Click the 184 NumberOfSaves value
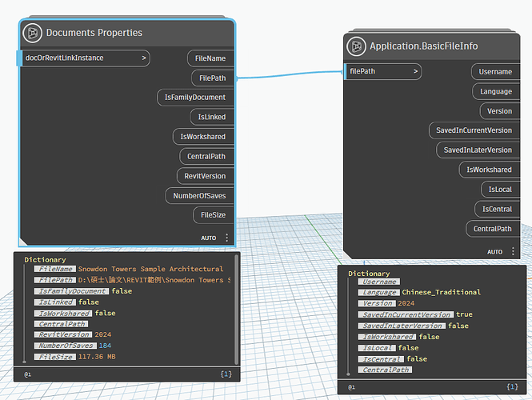532x400 pixels. [x=105, y=346]
